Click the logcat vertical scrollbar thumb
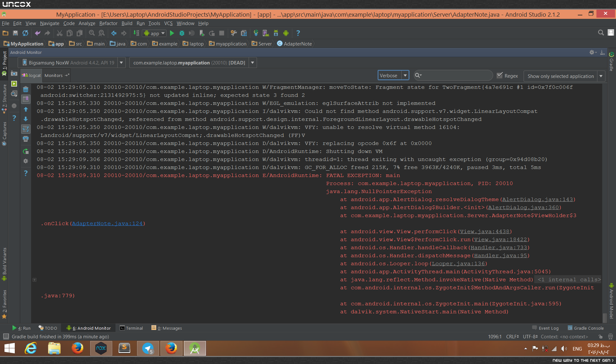This screenshot has width=616, height=364. (x=604, y=317)
